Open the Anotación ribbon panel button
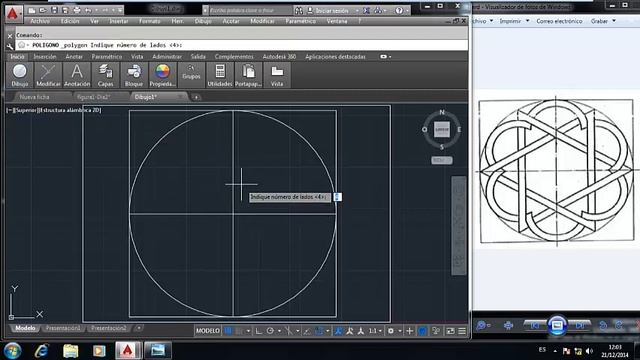This screenshot has width=640, height=360. 77,75
